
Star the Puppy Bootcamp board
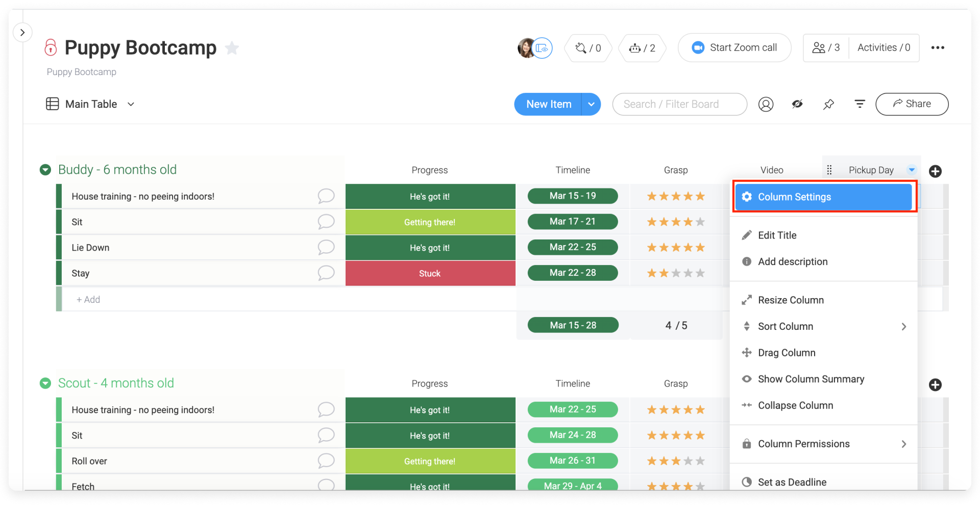tap(232, 48)
